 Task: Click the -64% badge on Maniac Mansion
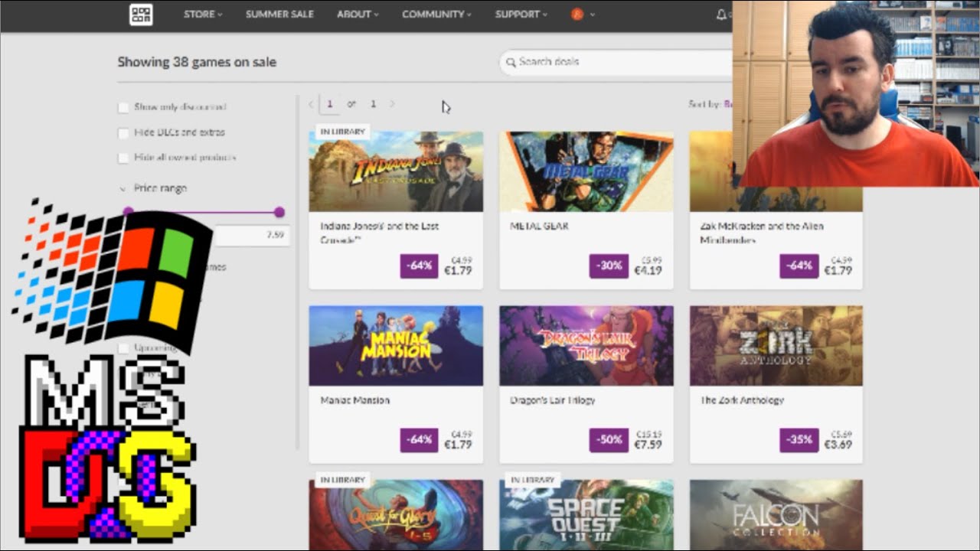point(420,440)
